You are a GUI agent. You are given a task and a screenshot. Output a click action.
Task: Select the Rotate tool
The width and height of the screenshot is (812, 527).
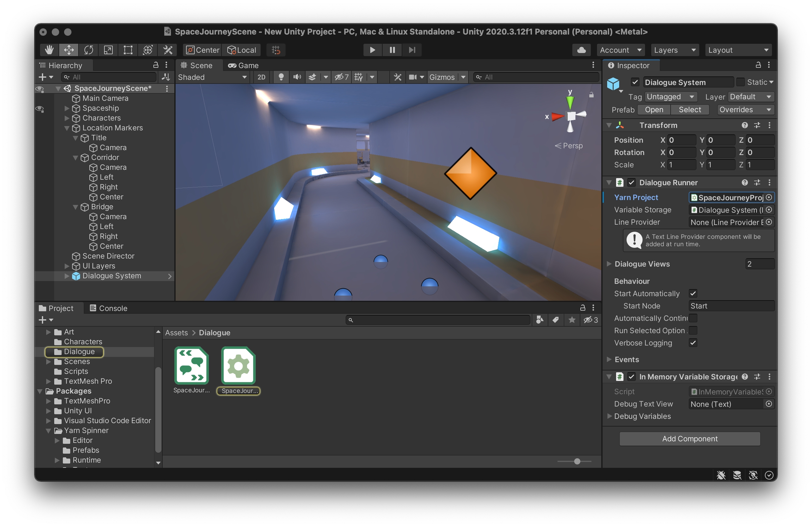click(88, 50)
